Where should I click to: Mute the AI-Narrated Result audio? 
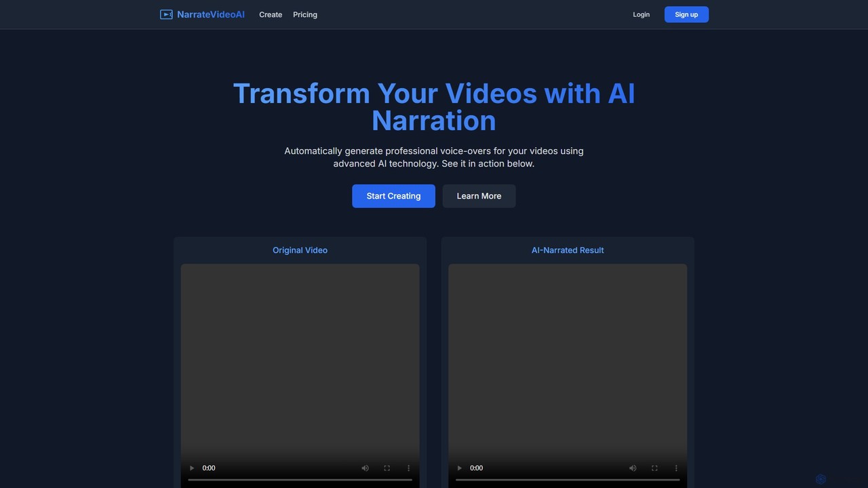633,468
